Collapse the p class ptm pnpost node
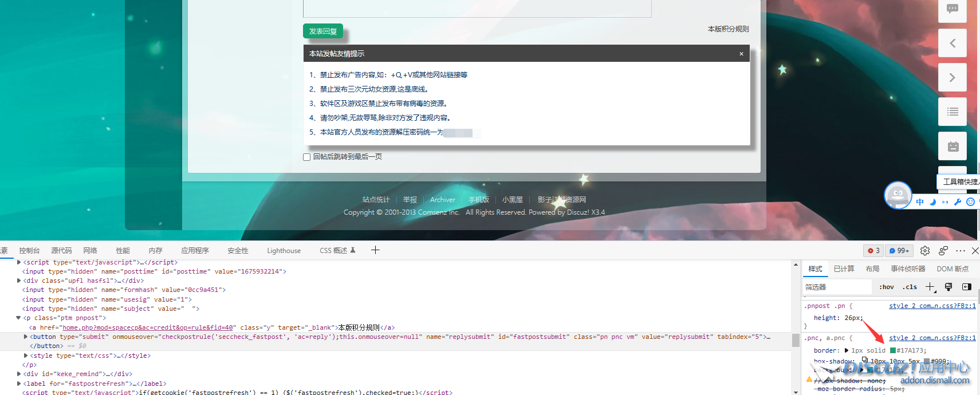Screen dimensions: 980x395 (18, 318)
